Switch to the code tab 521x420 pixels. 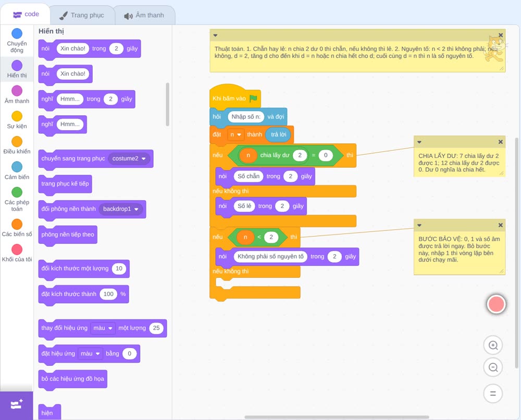pos(26,14)
